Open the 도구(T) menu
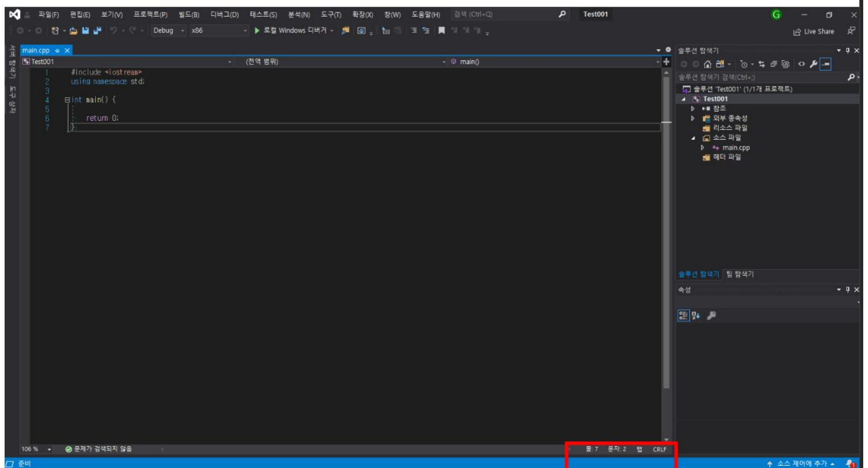This screenshot has width=868, height=468. [x=331, y=15]
